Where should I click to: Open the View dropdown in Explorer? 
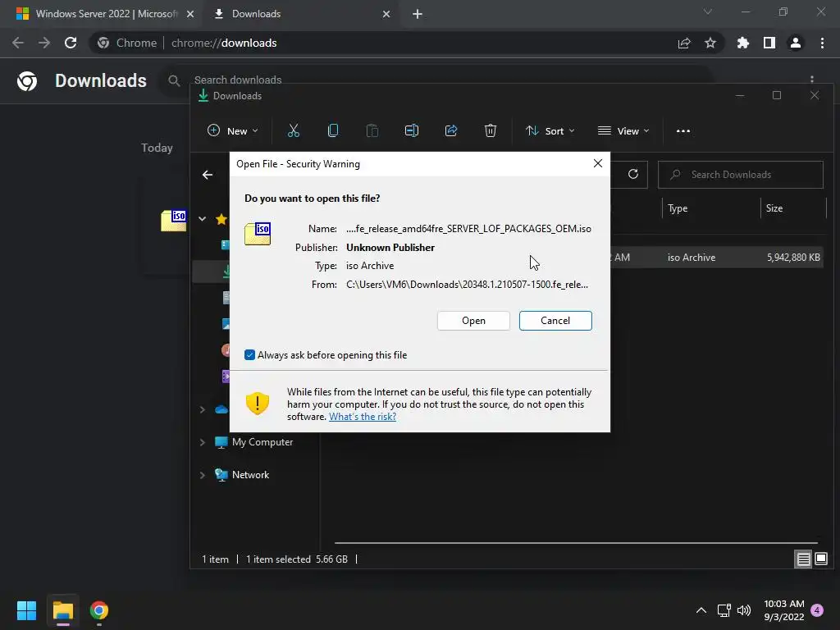[x=623, y=130]
